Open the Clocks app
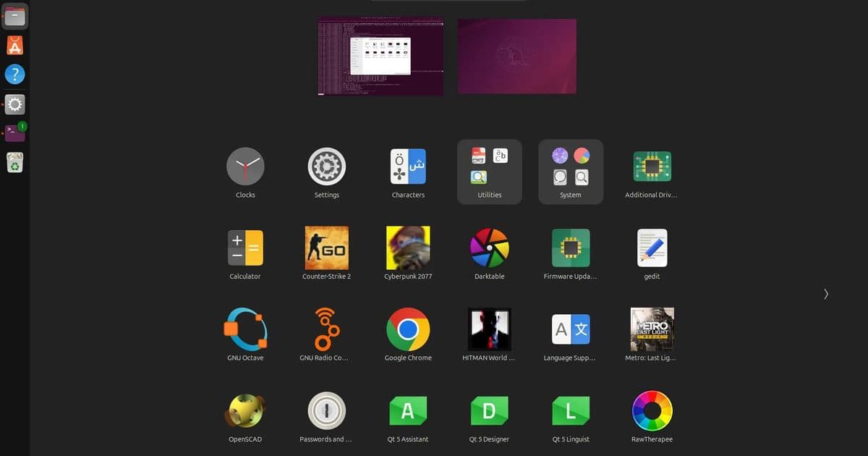868x456 pixels. [245, 166]
